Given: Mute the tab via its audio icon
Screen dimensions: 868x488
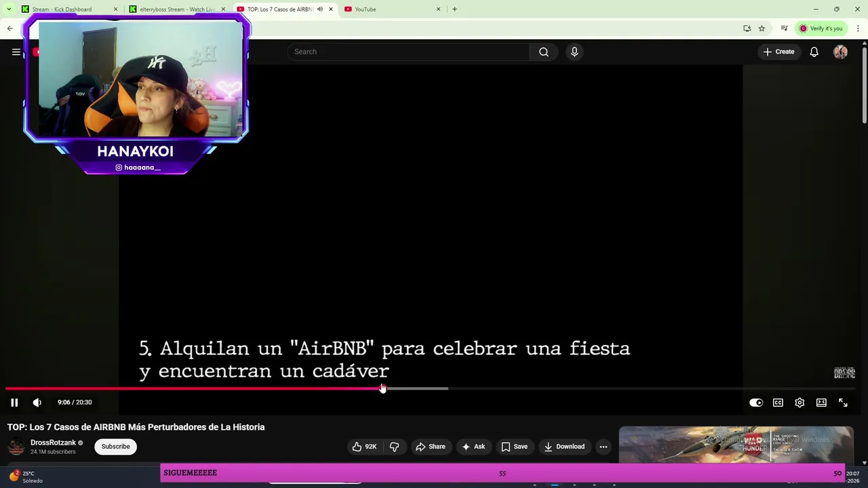Looking at the screenshot, I should [320, 9].
